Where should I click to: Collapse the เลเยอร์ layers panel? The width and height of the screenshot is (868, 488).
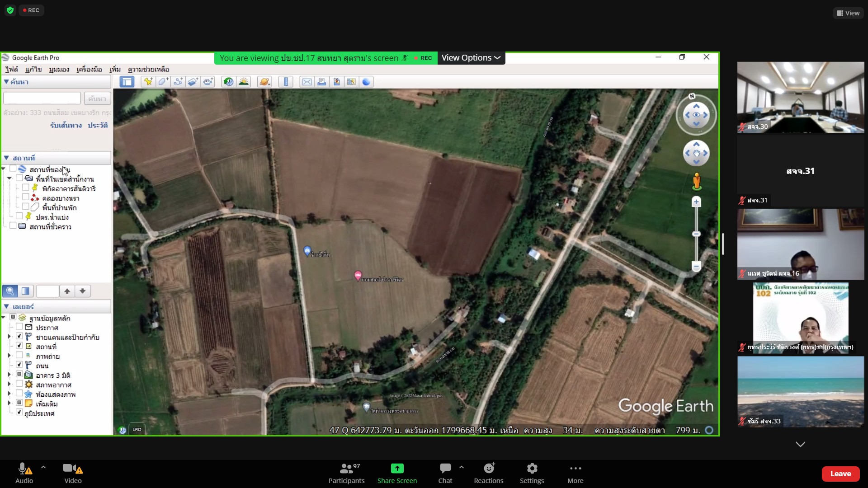click(6, 306)
